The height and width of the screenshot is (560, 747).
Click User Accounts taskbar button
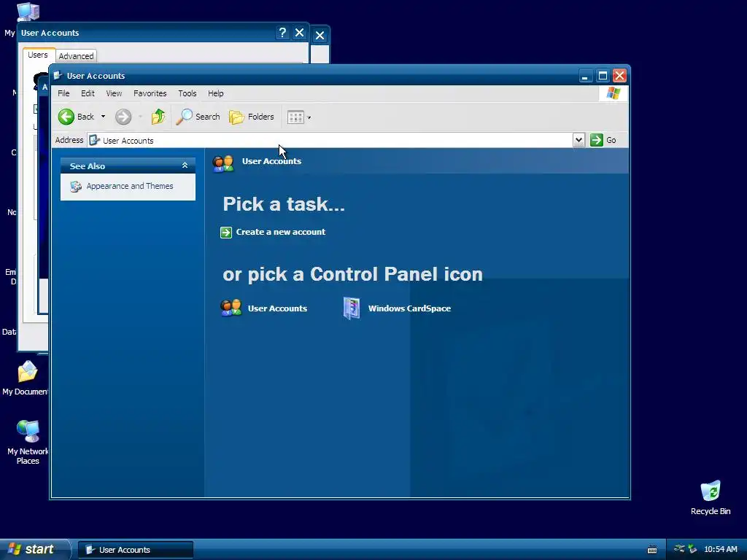pos(136,550)
